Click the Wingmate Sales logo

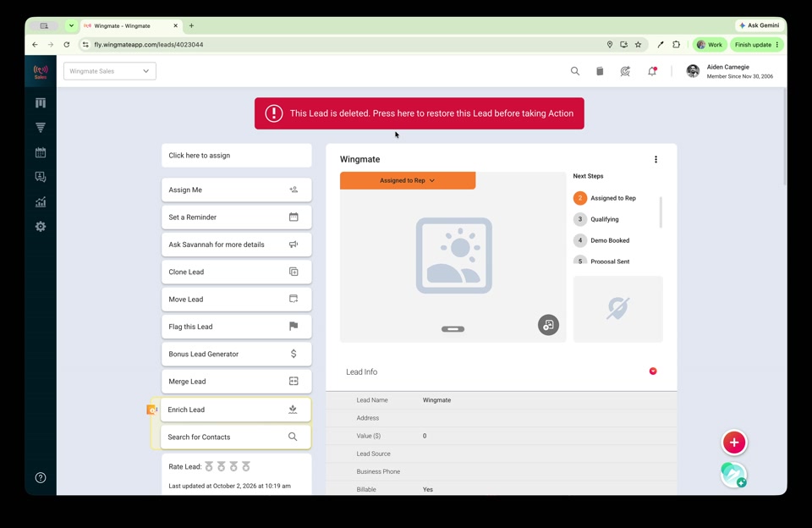click(41, 72)
